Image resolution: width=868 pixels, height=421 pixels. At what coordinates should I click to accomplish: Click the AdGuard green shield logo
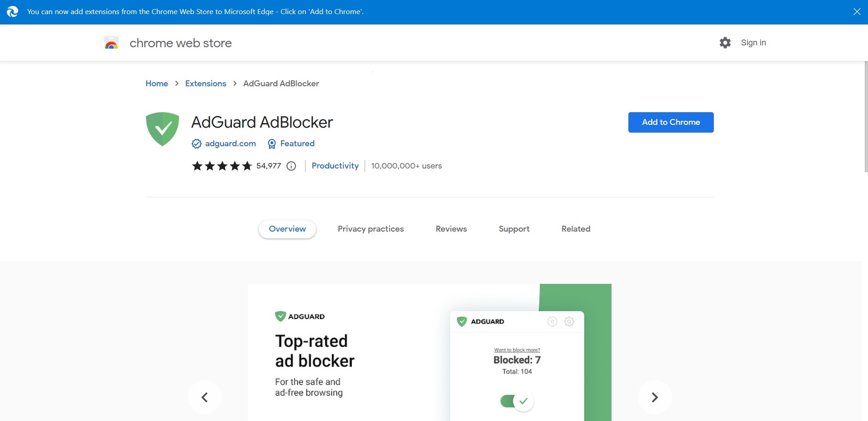[x=162, y=129]
